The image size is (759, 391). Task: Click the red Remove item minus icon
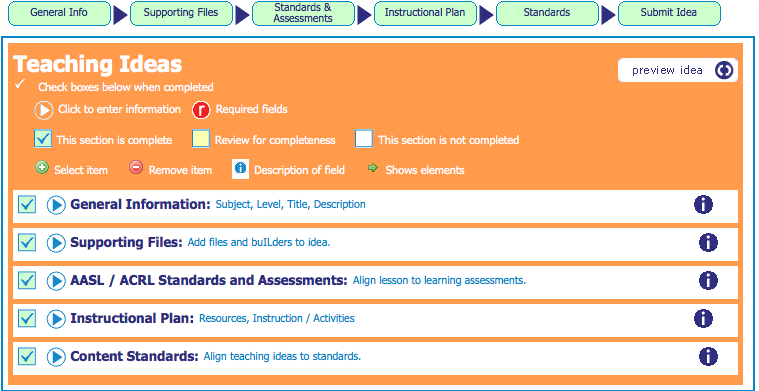click(x=136, y=168)
